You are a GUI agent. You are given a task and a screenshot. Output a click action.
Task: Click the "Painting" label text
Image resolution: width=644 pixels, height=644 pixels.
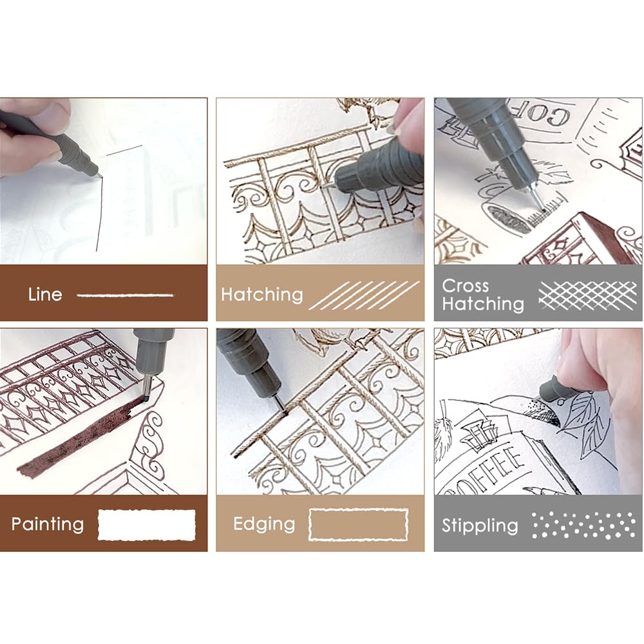click(48, 524)
